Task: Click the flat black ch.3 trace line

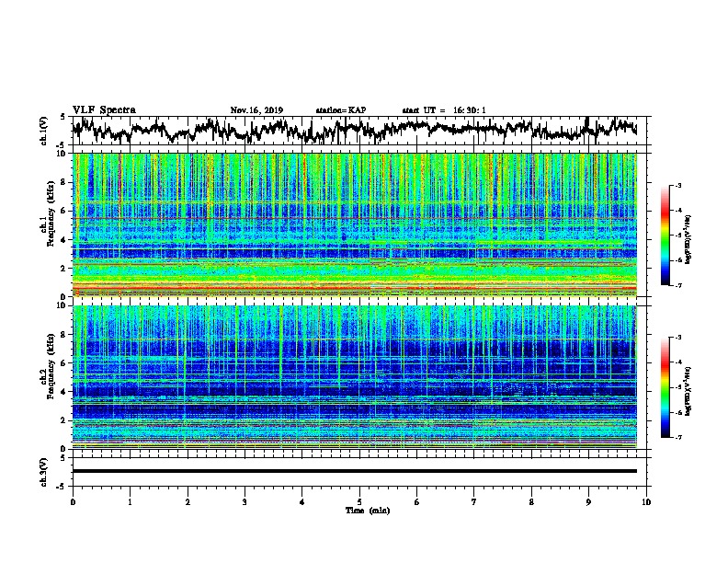Action: coord(355,471)
